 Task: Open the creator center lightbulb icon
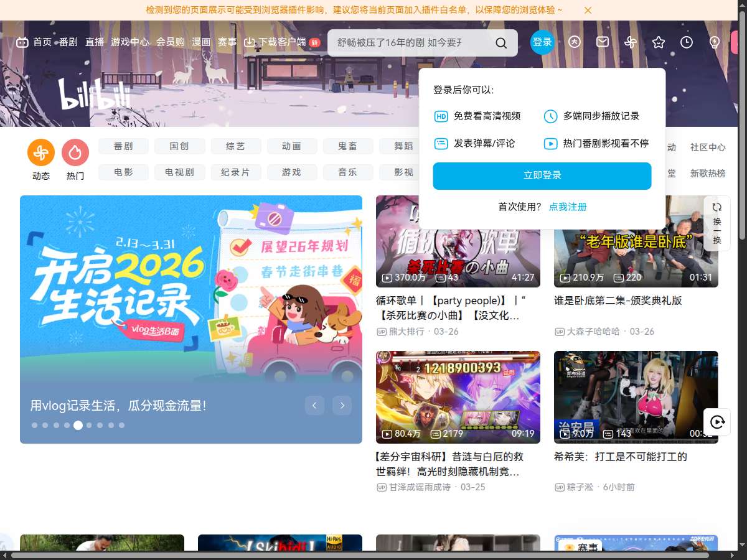[x=714, y=42]
